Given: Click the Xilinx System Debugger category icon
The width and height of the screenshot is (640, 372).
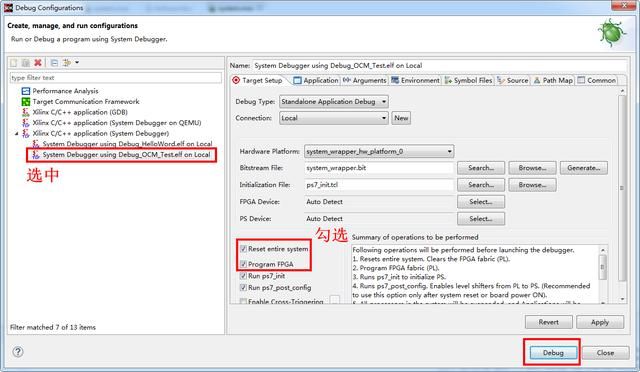Looking at the screenshot, I should 26,133.
